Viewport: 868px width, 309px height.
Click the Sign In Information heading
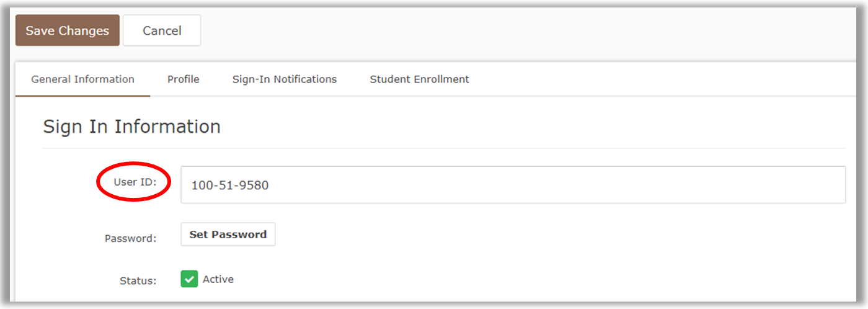click(131, 127)
